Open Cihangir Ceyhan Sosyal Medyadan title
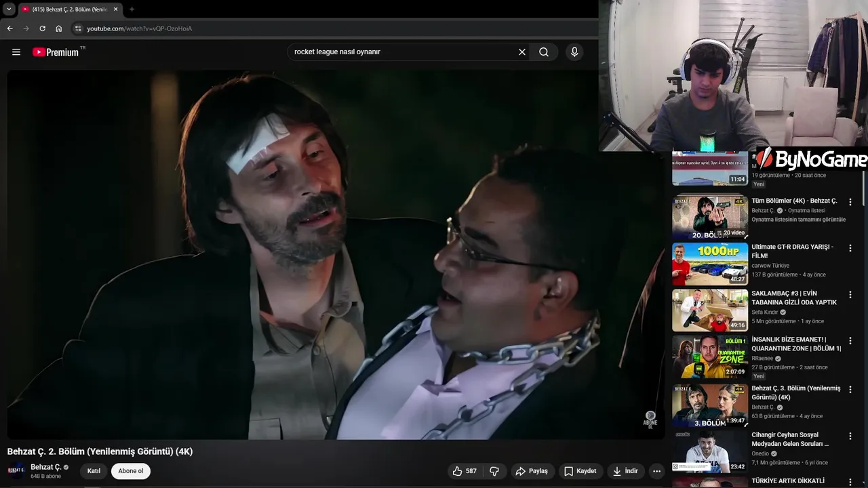 click(x=790, y=439)
